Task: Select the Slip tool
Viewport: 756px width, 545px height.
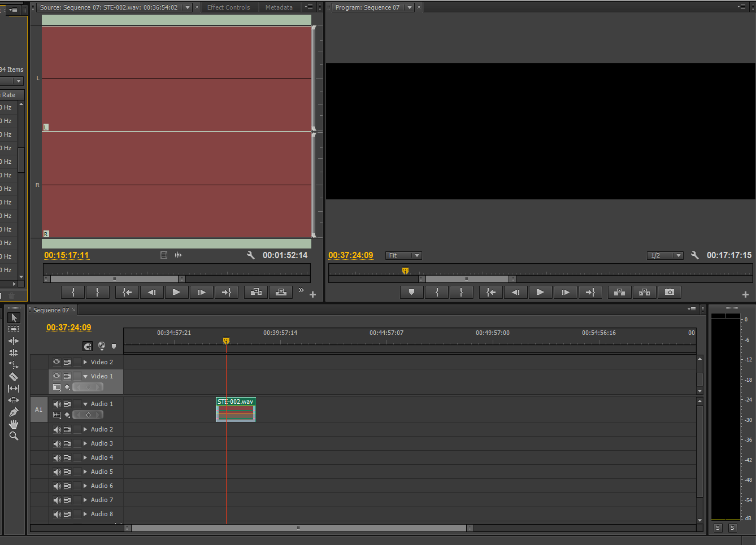Action: pos(14,389)
